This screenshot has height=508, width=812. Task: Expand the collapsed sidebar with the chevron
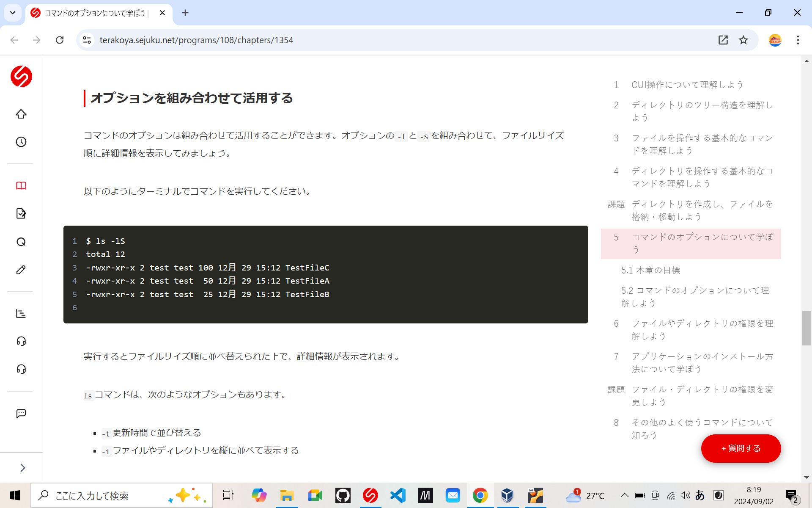22,467
